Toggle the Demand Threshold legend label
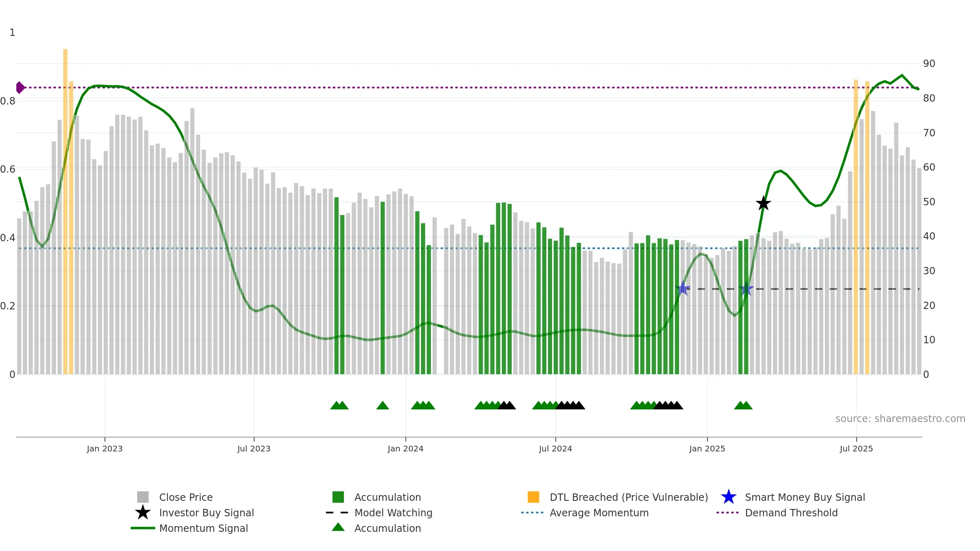 [791, 513]
